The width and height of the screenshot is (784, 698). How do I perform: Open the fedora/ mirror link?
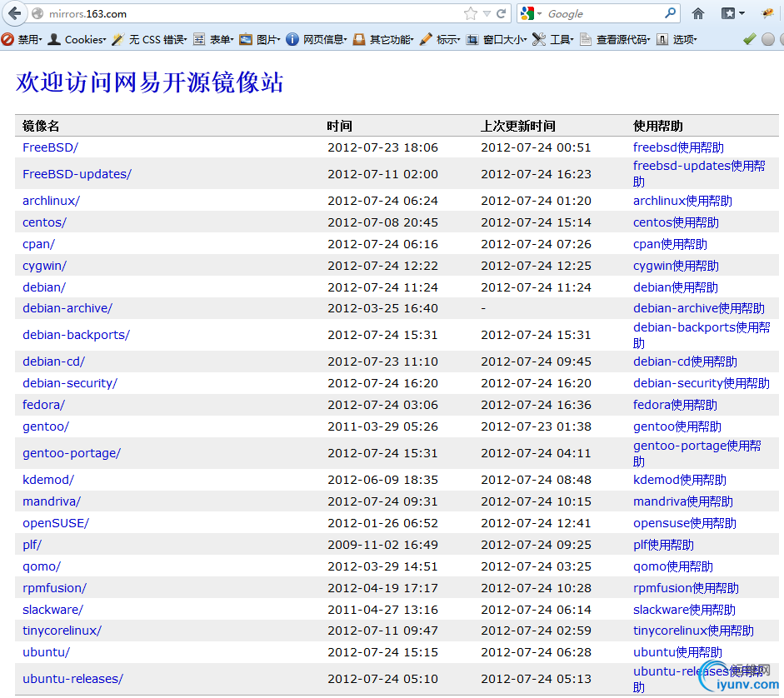pyautogui.click(x=43, y=405)
